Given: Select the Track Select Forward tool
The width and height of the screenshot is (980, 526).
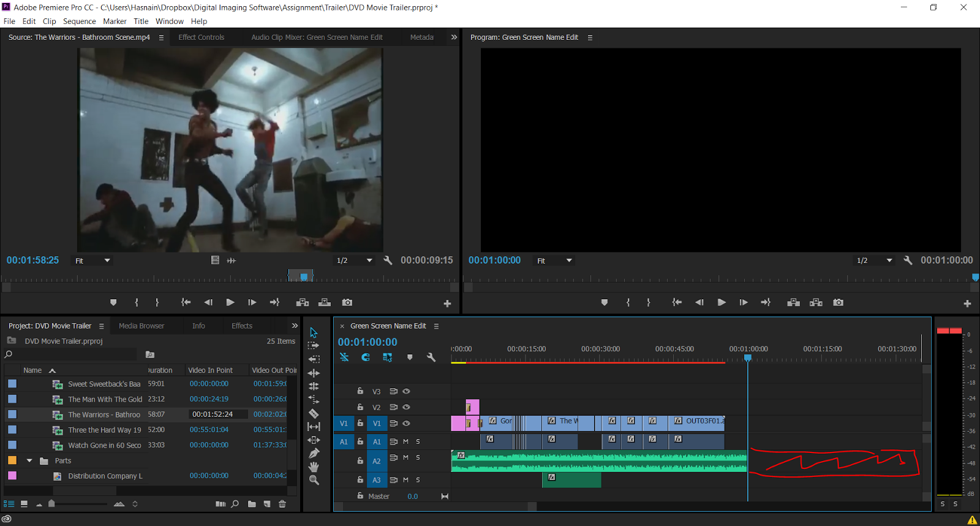Looking at the screenshot, I should 314,346.
